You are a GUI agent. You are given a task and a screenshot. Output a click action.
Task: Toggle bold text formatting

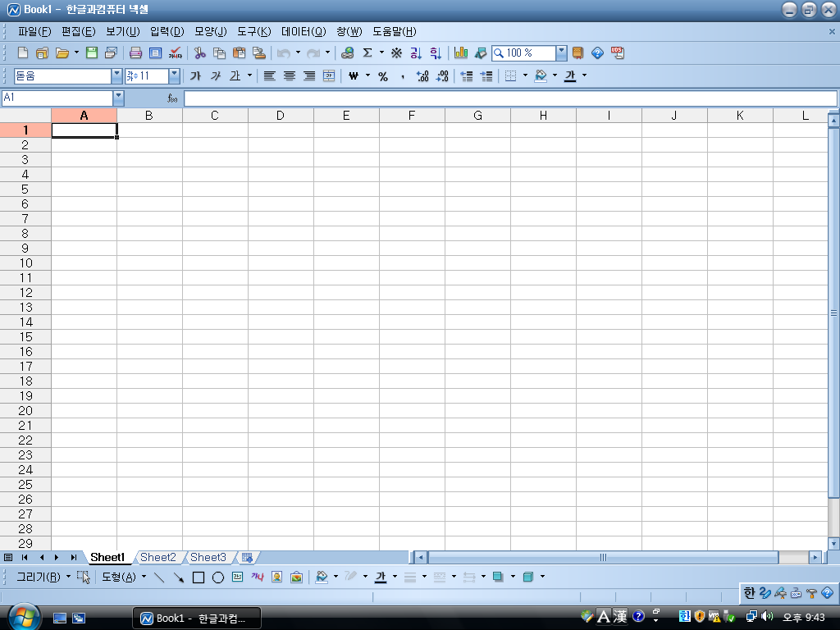point(195,76)
